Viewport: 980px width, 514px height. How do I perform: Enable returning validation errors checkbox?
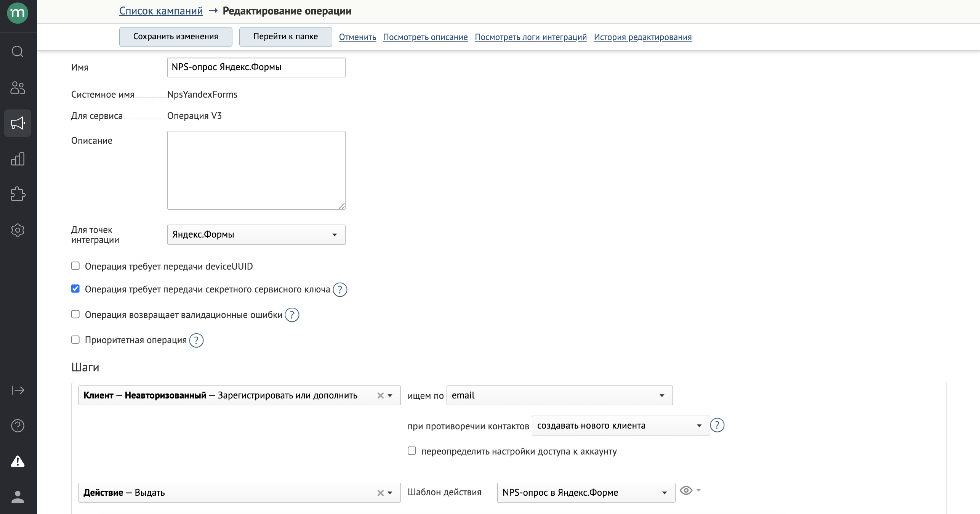coord(75,314)
